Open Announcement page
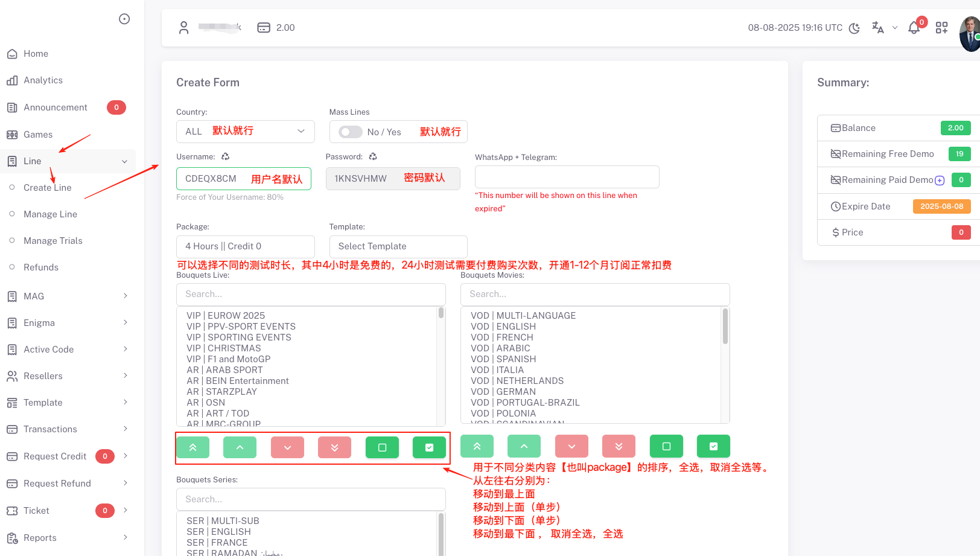980x556 pixels. click(56, 107)
